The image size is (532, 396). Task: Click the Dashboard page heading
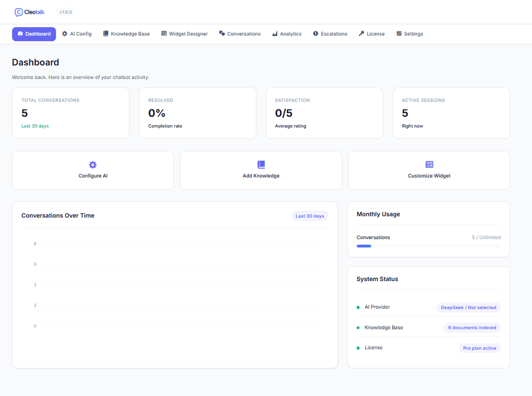point(35,63)
